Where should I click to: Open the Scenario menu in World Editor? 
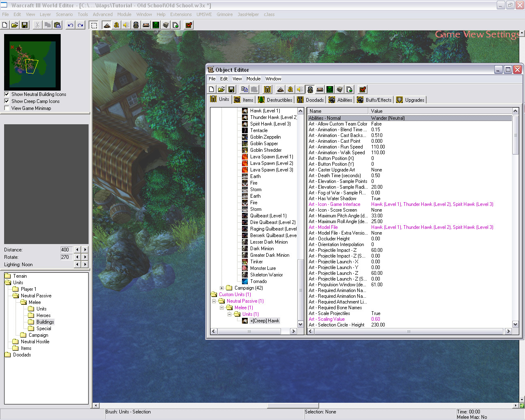(x=64, y=14)
